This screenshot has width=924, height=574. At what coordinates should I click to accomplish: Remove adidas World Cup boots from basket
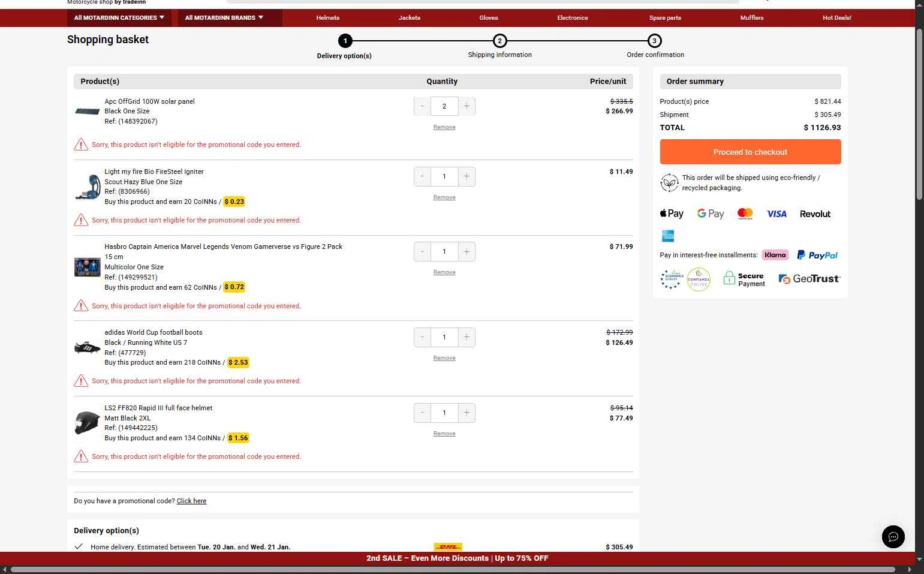[444, 358]
